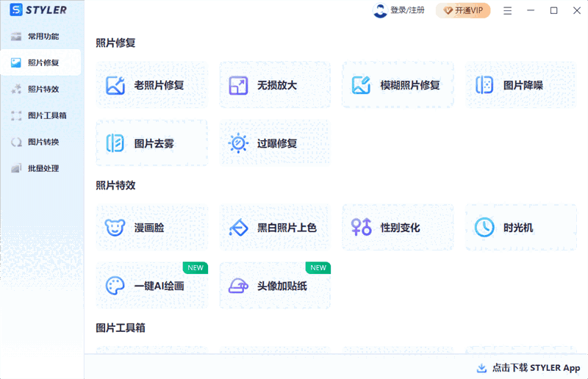Viewport: 588px width, 379px height.
Task: Click the 性别变化 text label
Action: click(400, 228)
